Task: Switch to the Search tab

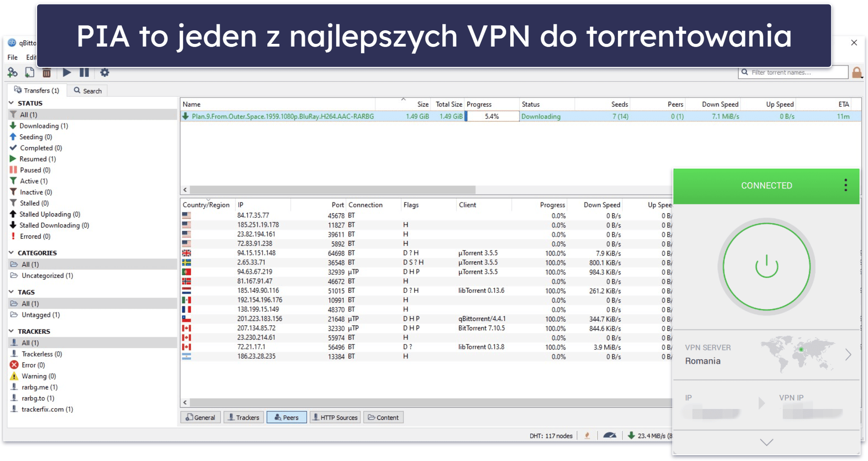Action: [88, 91]
